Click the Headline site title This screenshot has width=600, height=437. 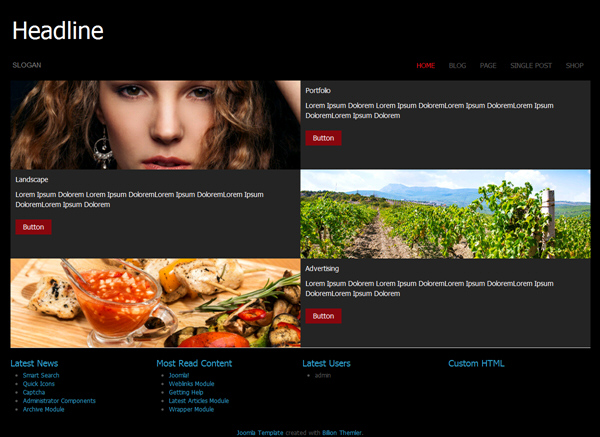point(58,31)
